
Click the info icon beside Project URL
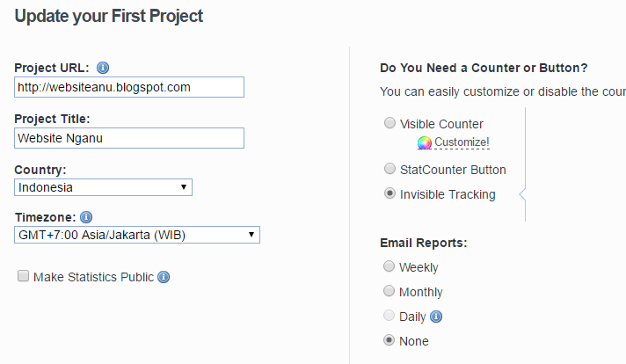(x=103, y=68)
